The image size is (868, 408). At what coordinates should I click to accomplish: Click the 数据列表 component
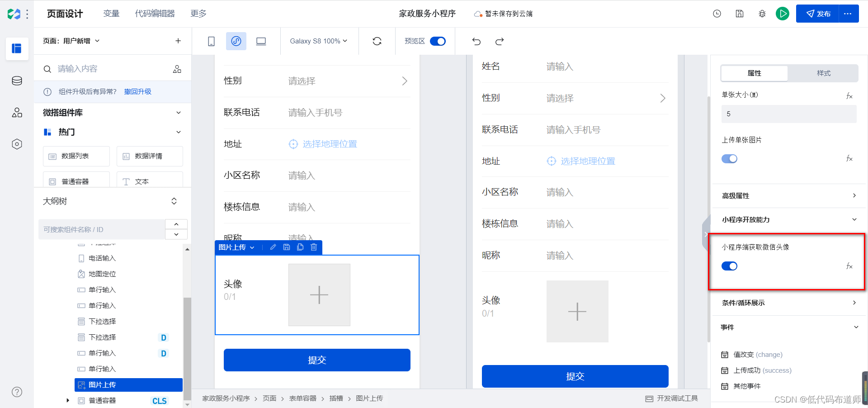[76, 156]
